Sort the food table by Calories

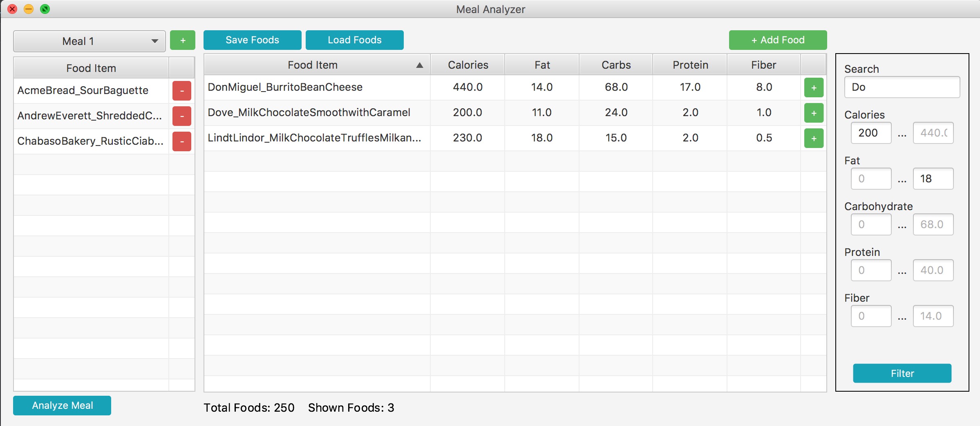tap(468, 65)
